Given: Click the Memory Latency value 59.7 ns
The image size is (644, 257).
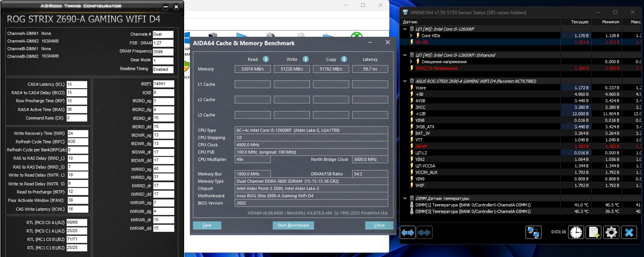Looking at the screenshot, I should 370,69.
